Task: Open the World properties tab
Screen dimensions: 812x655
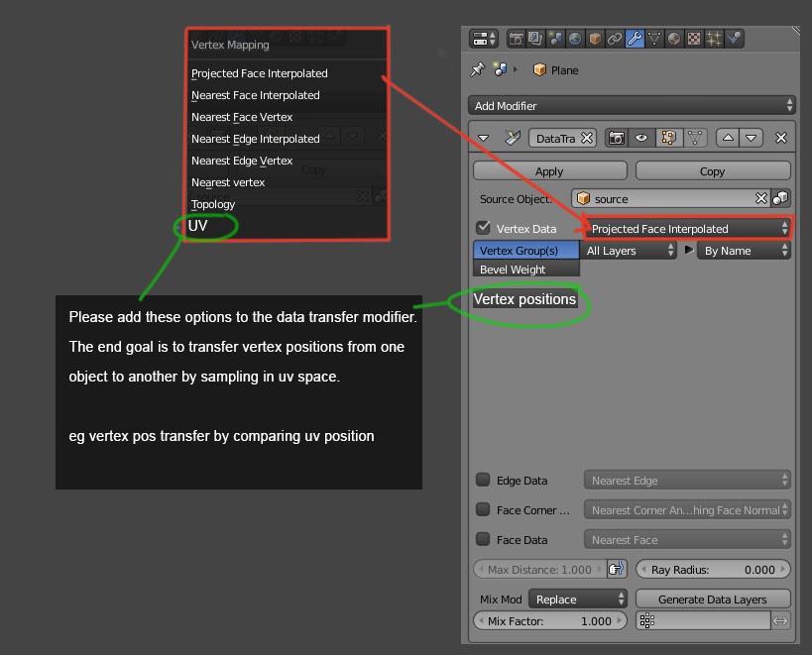Action: [x=575, y=39]
